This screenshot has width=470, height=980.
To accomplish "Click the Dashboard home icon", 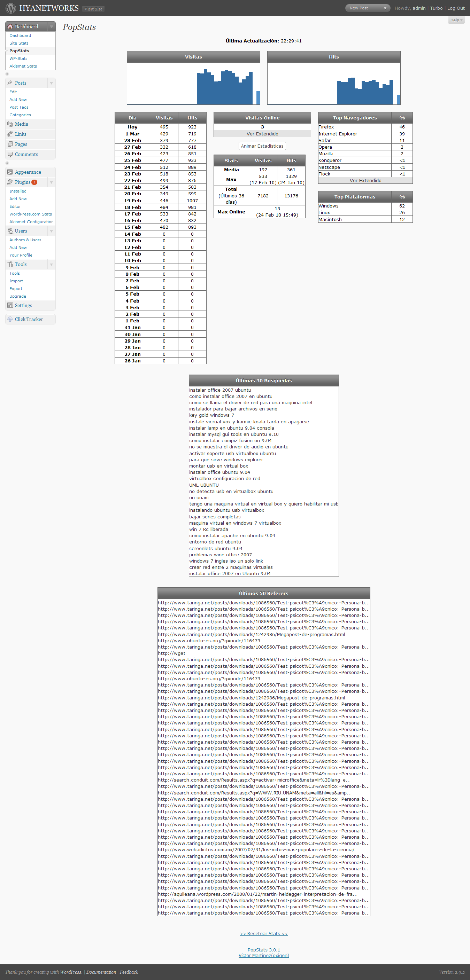I will [10, 26].
